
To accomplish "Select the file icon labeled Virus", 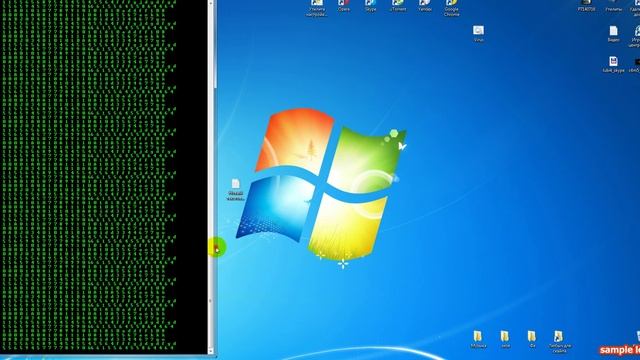I will pyautogui.click(x=478, y=33).
